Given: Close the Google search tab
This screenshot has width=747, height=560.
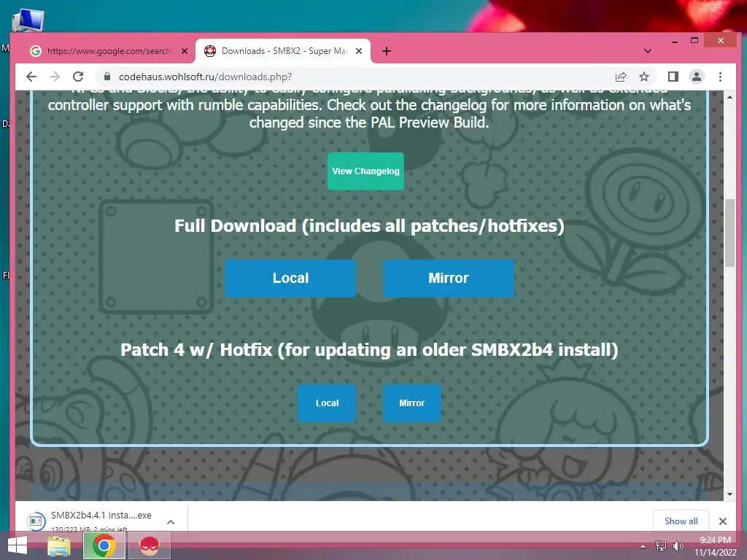Looking at the screenshot, I should pos(185,51).
